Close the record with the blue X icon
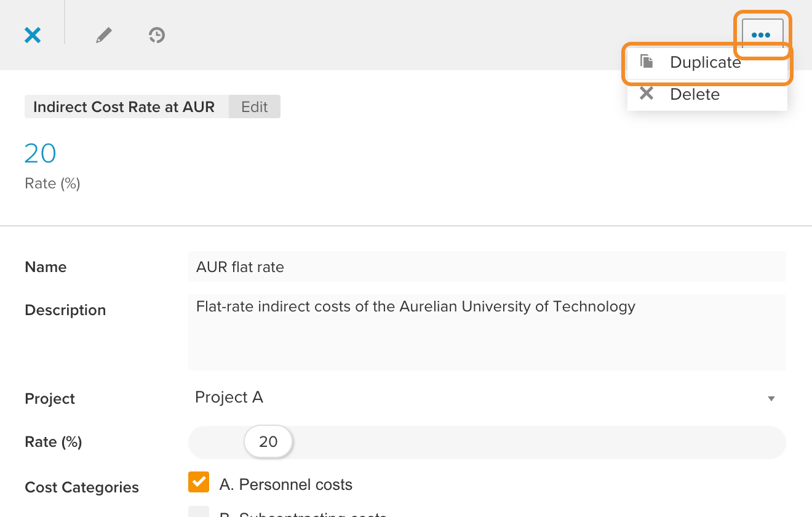 click(33, 35)
